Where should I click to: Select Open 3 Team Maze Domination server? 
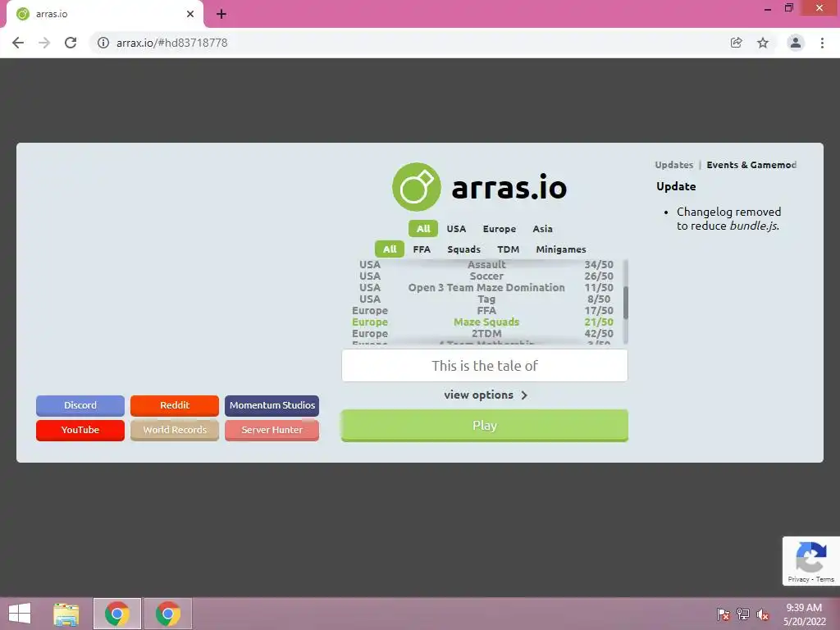point(486,288)
